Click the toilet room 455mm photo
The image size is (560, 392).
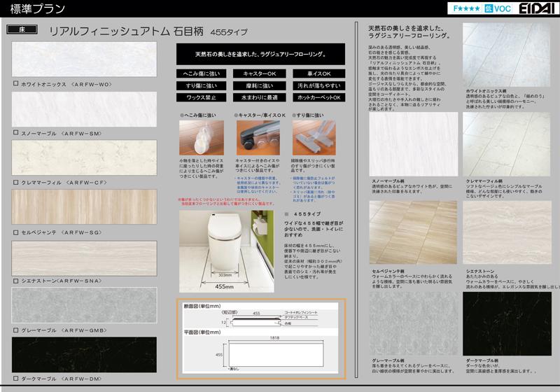point(225,251)
